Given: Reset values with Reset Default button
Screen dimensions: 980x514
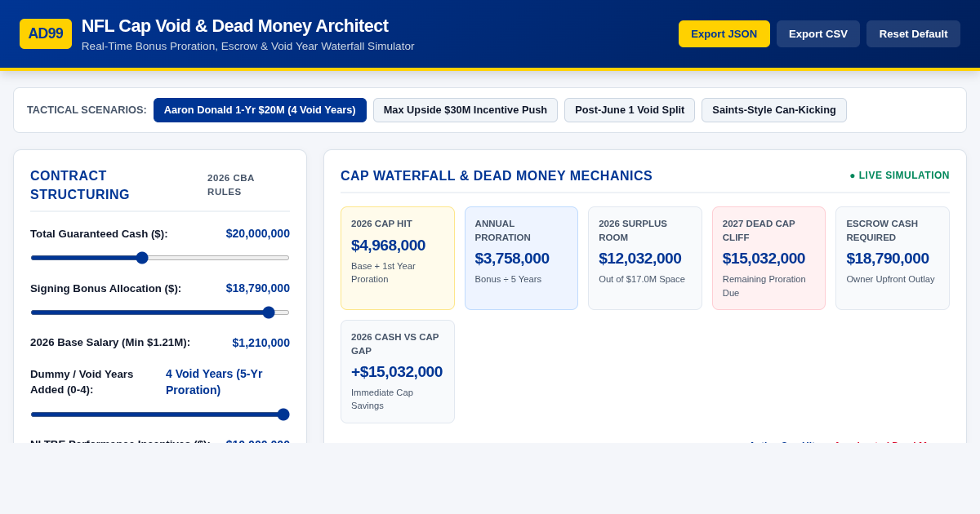Looking at the screenshot, I should [913, 33].
